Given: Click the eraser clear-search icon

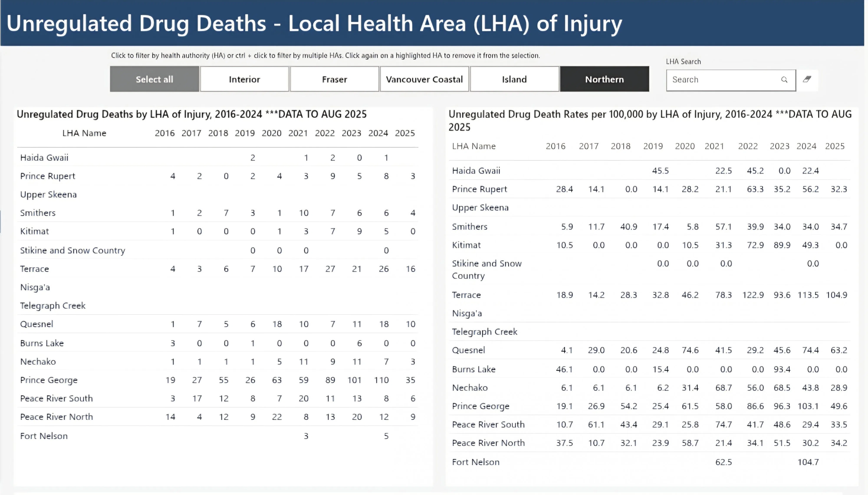Looking at the screenshot, I should 807,80.
